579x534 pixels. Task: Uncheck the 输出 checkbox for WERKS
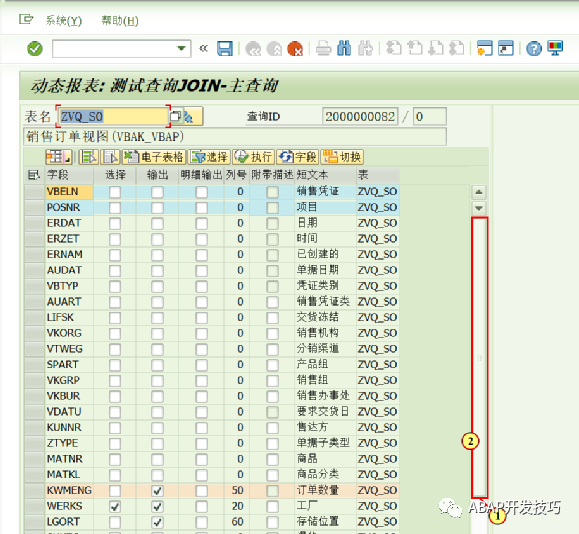point(157,506)
